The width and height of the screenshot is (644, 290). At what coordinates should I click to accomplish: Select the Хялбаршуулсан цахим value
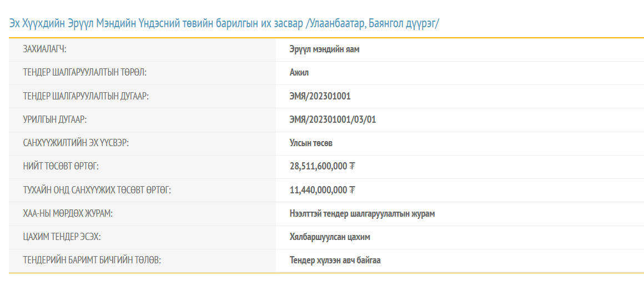pos(330,237)
